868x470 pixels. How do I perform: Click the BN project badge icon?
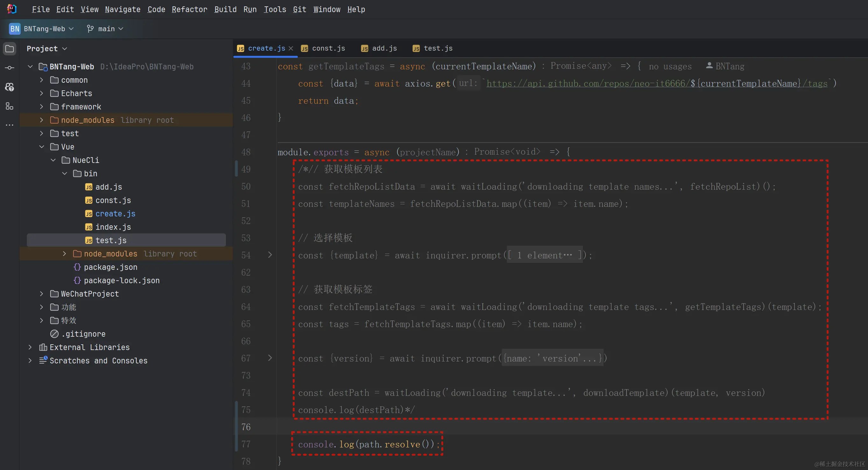(x=15, y=29)
